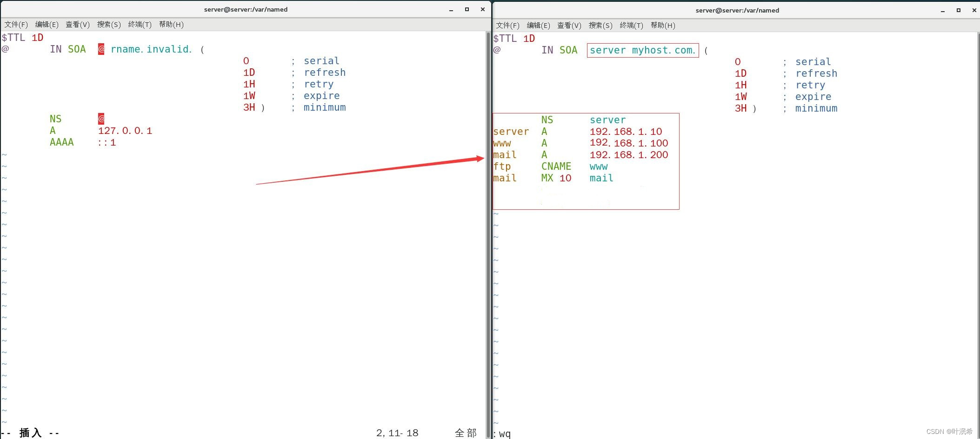Click 'ftp' hostname in right window
Image resolution: width=980 pixels, height=439 pixels.
pyautogui.click(x=502, y=166)
